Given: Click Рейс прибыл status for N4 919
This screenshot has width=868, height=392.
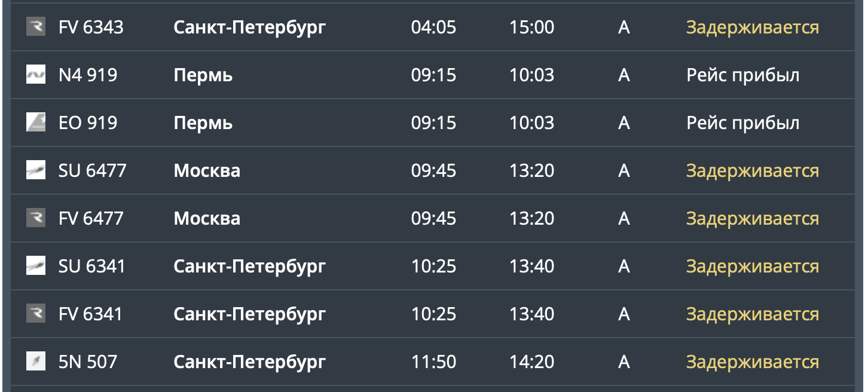Looking at the screenshot, I should (743, 75).
